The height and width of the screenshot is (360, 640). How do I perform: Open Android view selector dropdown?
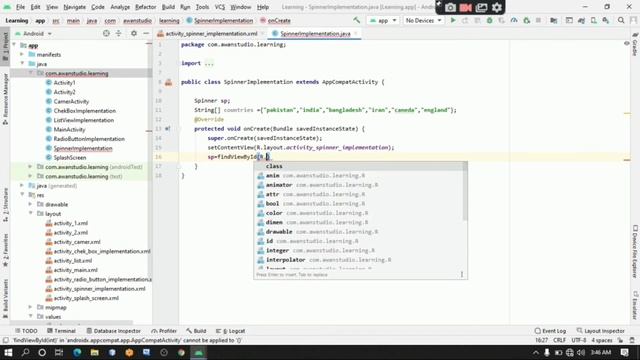[x=34, y=33]
